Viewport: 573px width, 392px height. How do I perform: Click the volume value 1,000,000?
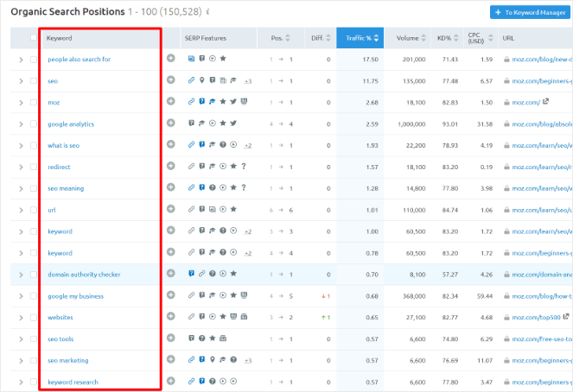pos(411,124)
